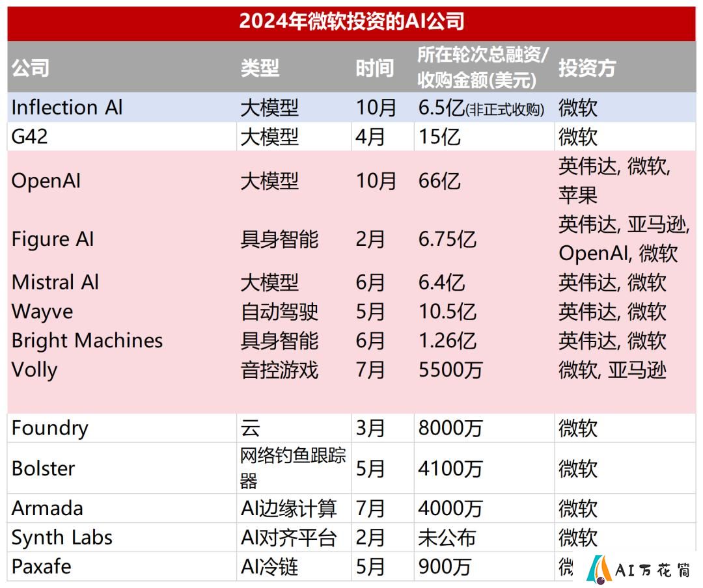Select the 'Bright Machines' company cell
703x588 pixels.
pyautogui.click(x=87, y=341)
